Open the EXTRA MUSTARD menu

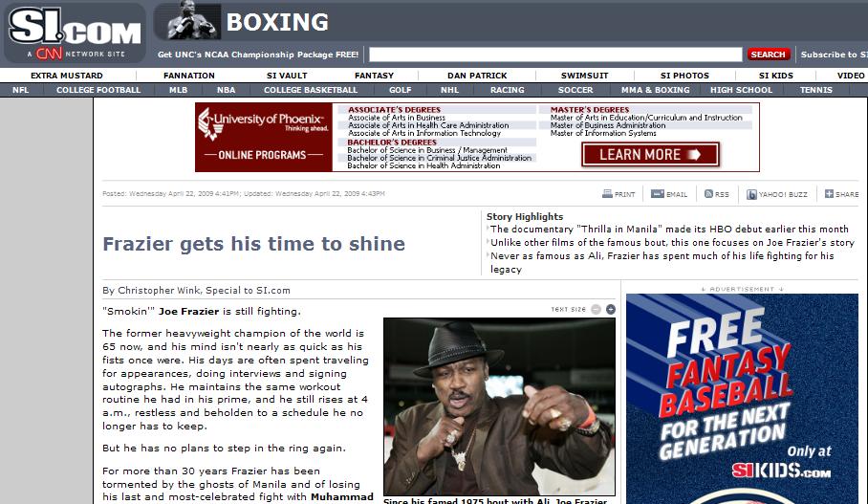66,76
